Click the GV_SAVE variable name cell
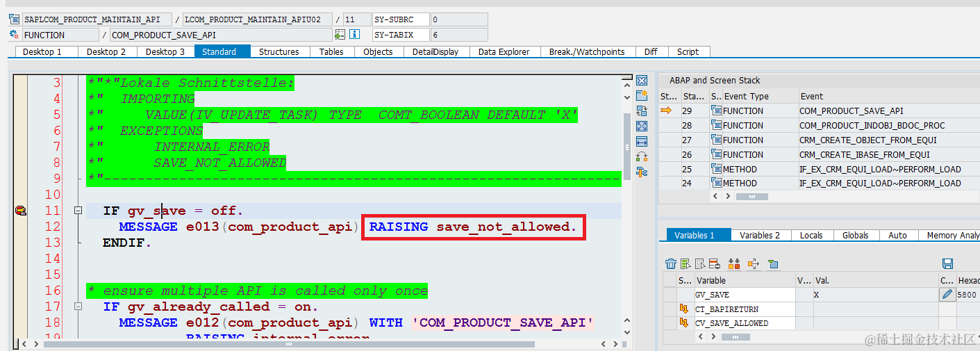Screen dimensions: 980x351 tap(745, 295)
